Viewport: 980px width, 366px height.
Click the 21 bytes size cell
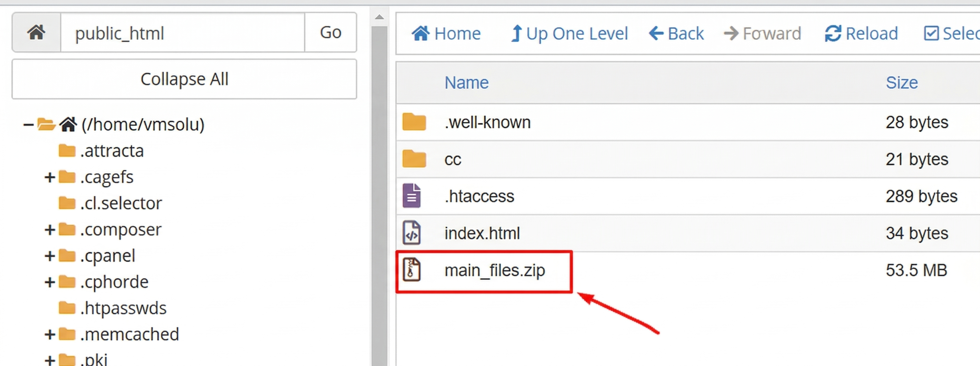click(x=917, y=159)
